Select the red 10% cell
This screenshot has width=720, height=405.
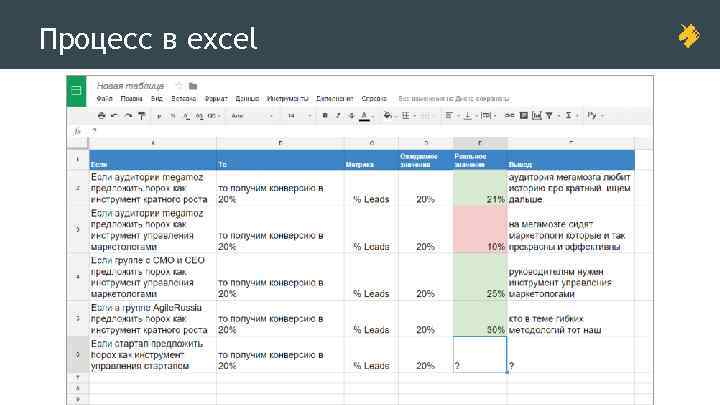click(480, 230)
